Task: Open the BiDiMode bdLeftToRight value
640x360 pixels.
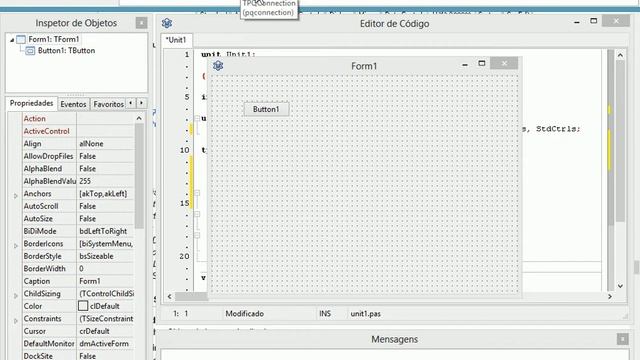Action: click(x=106, y=231)
